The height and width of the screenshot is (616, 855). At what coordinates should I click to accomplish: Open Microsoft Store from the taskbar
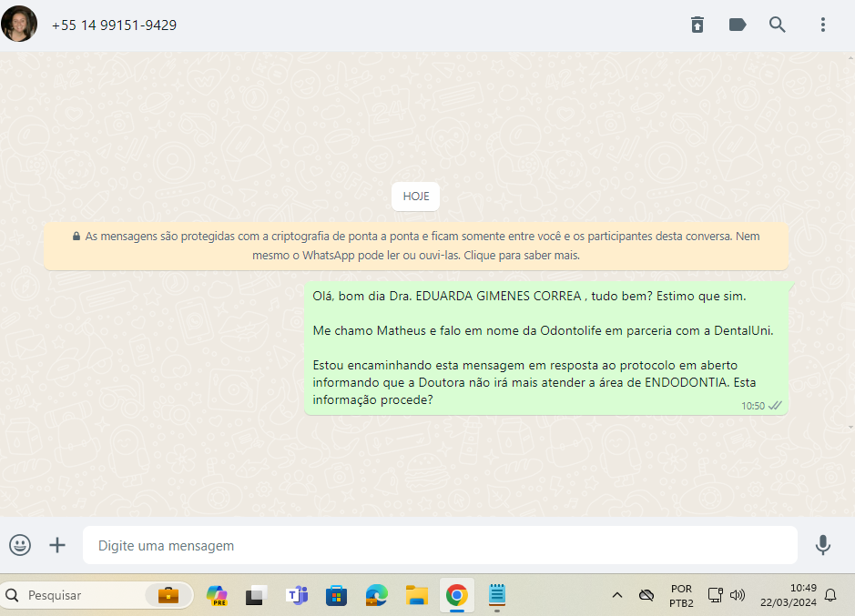[336, 595]
